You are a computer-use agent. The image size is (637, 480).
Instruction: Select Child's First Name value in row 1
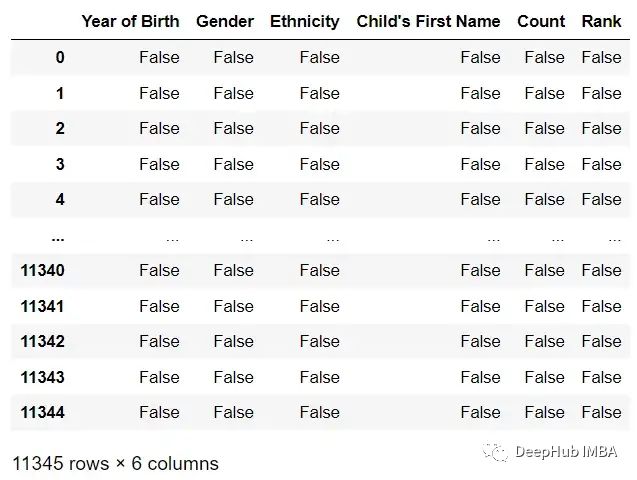tap(480, 93)
